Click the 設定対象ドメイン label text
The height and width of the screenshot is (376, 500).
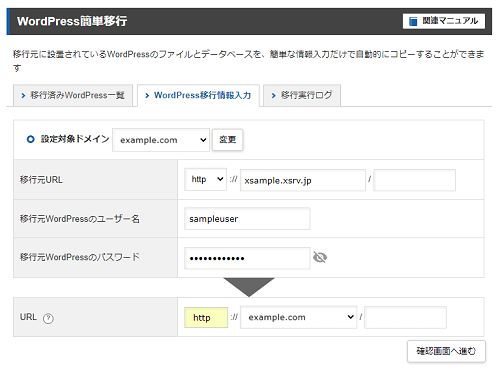pyautogui.click(x=75, y=139)
